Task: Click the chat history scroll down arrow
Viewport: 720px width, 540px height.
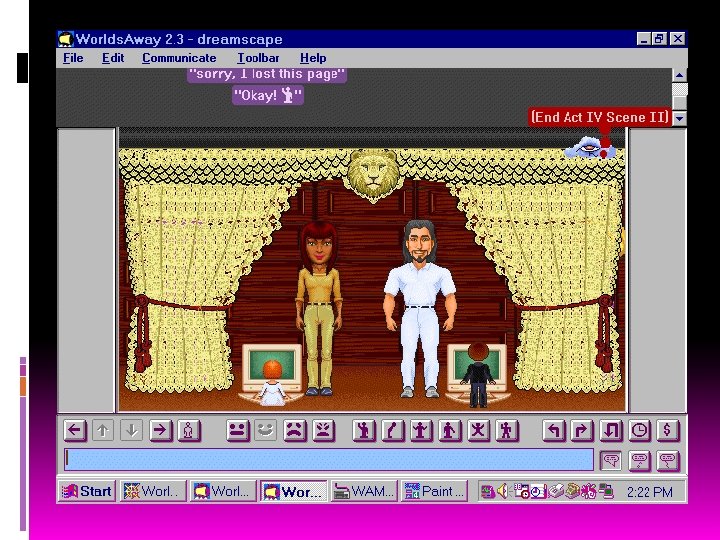Action: (x=680, y=118)
